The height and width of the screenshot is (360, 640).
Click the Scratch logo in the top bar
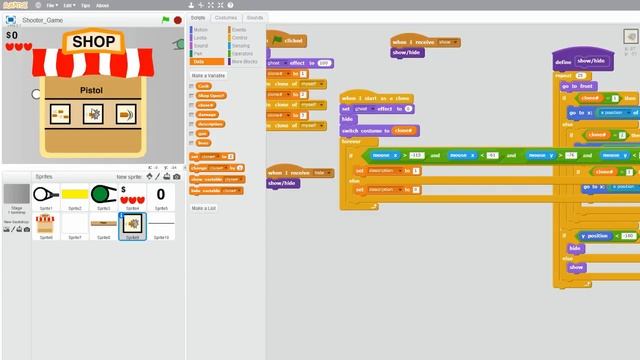tap(15, 5)
